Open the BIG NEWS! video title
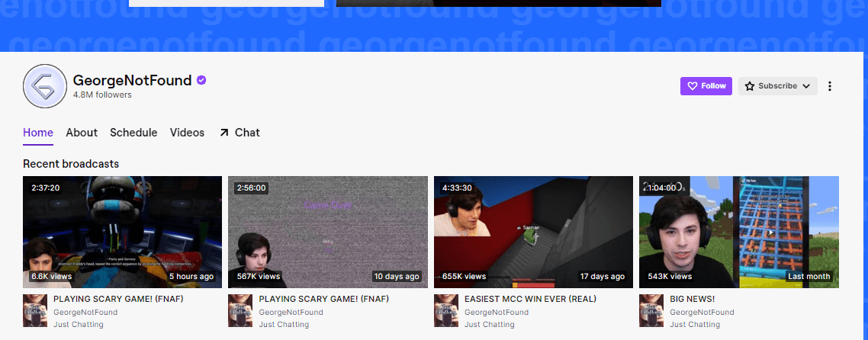The image size is (868, 340). (692, 299)
